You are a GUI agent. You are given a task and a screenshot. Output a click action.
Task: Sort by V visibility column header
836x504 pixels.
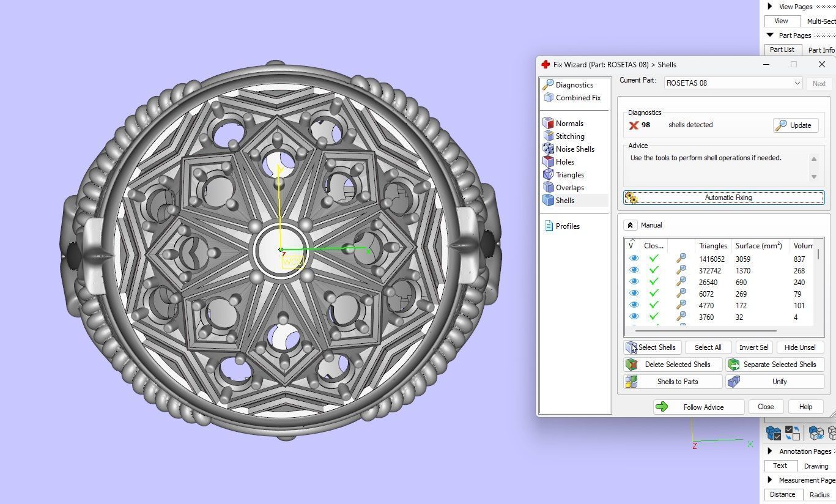coord(632,245)
